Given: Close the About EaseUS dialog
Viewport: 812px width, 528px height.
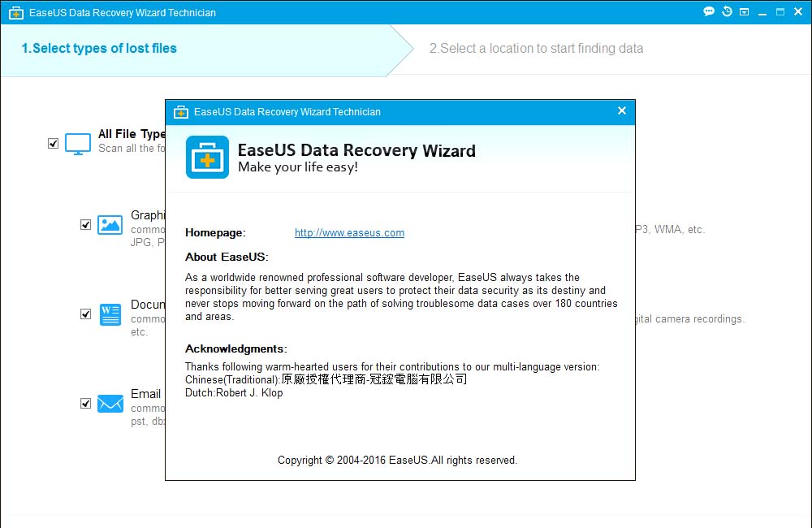Looking at the screenshot, I should (x=621, y=110).
